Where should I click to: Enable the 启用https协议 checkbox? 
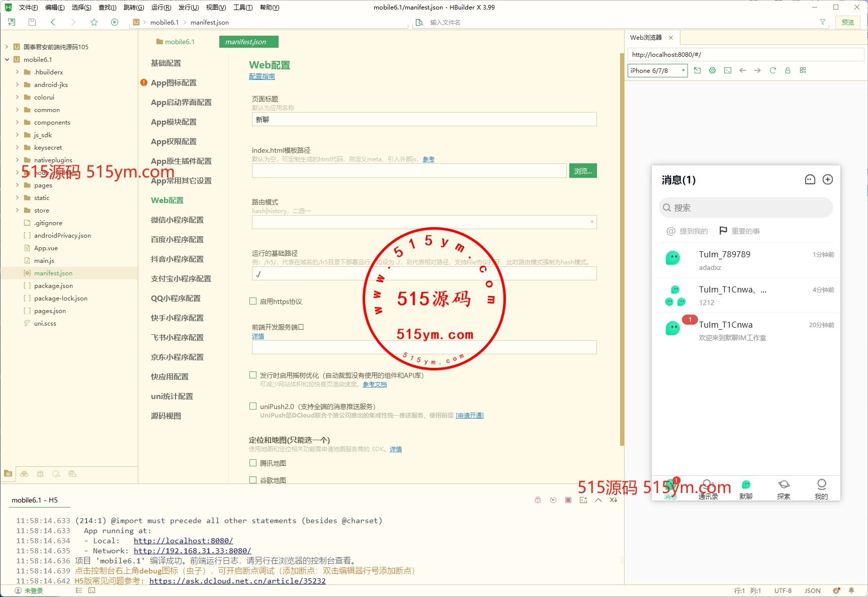click(x=253, y=301)
